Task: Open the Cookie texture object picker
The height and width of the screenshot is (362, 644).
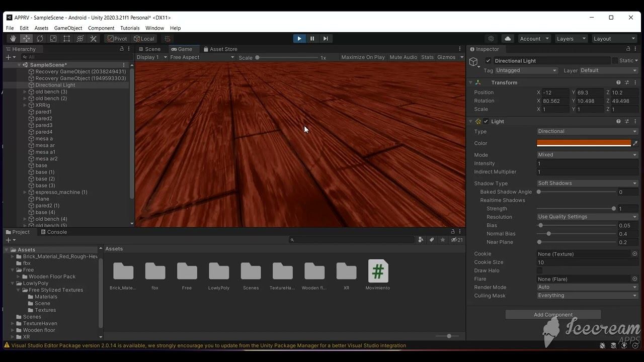Action: point(635,254)
